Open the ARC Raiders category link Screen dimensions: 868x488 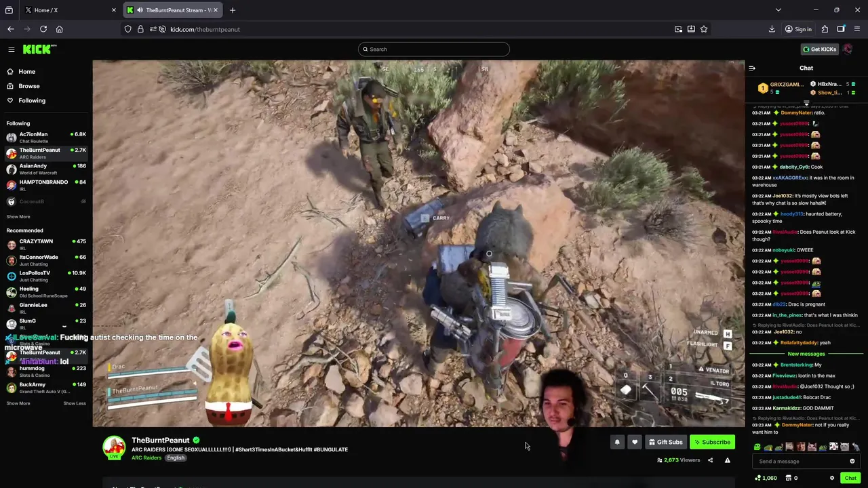146,457
